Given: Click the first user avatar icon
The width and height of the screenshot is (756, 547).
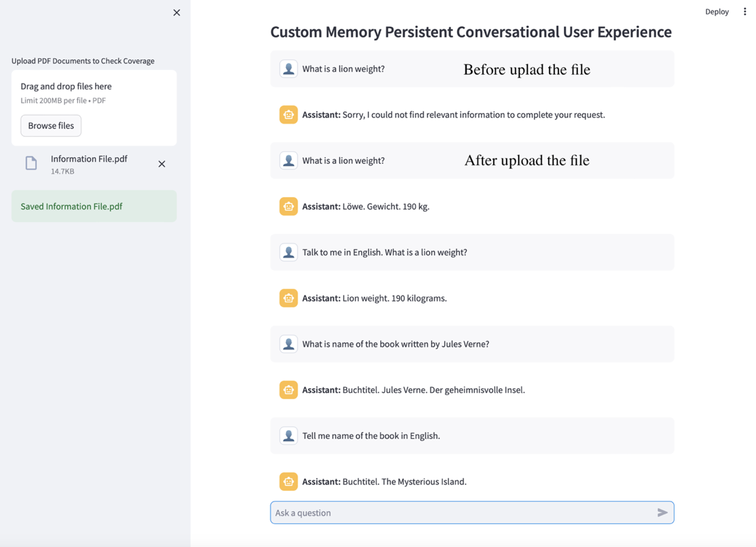Looking at the screenshot, I should coord(289,69).
